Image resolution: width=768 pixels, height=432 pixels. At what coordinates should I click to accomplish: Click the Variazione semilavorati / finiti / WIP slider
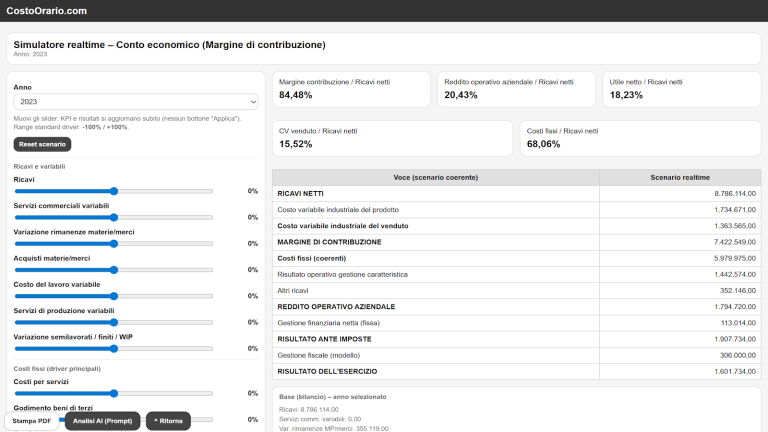pos(114,348)
